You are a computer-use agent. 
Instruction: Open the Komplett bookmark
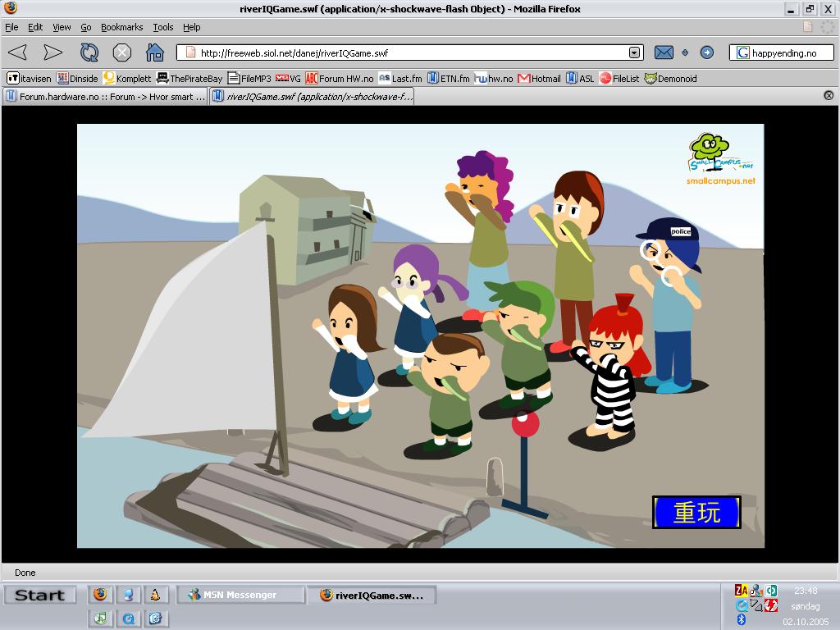coord(127,78)
